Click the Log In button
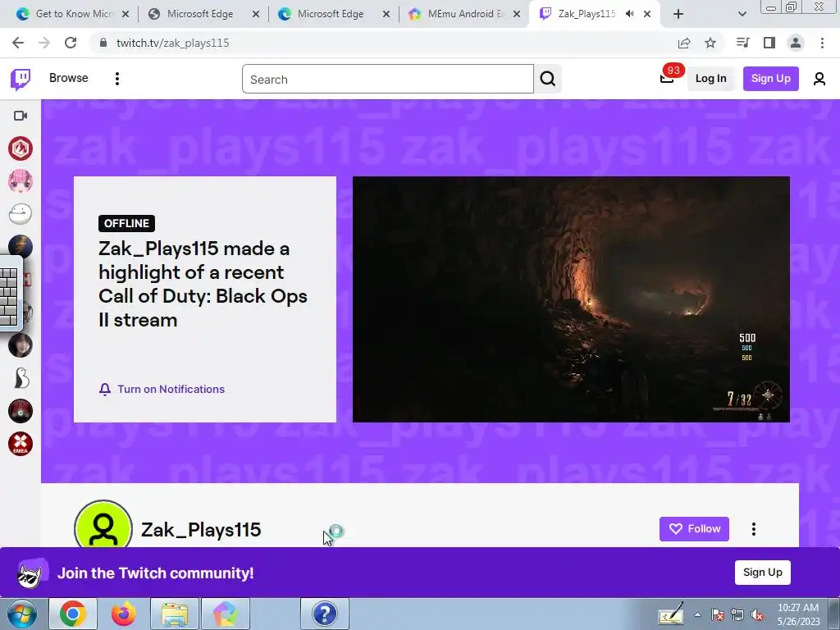840x630 pixels. pos(710,78)
